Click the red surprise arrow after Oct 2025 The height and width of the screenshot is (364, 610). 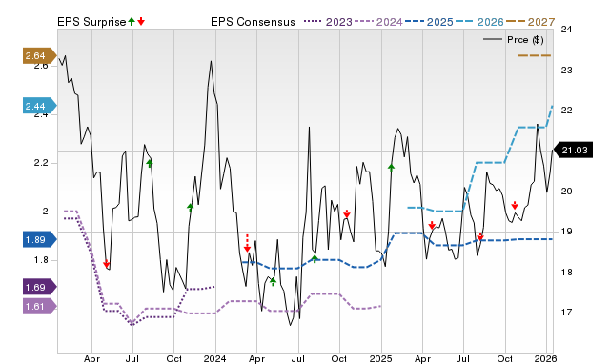[515, 205]
